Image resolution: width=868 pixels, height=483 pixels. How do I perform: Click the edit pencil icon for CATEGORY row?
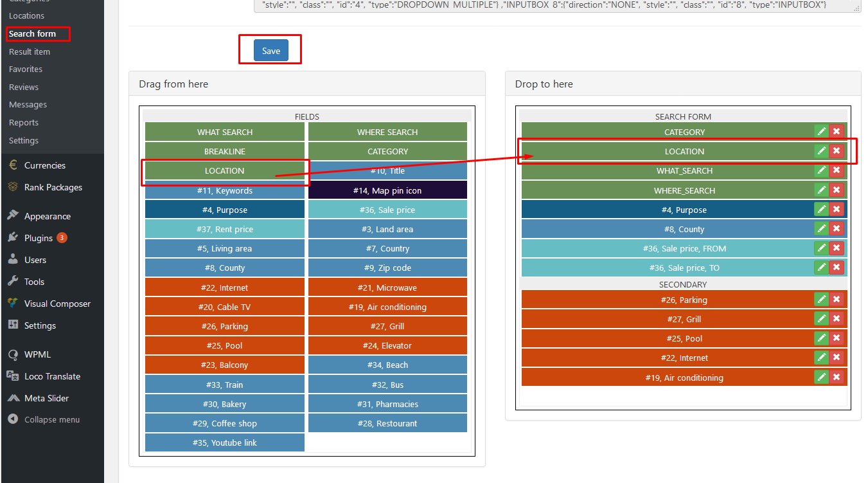tap(821, 131)
